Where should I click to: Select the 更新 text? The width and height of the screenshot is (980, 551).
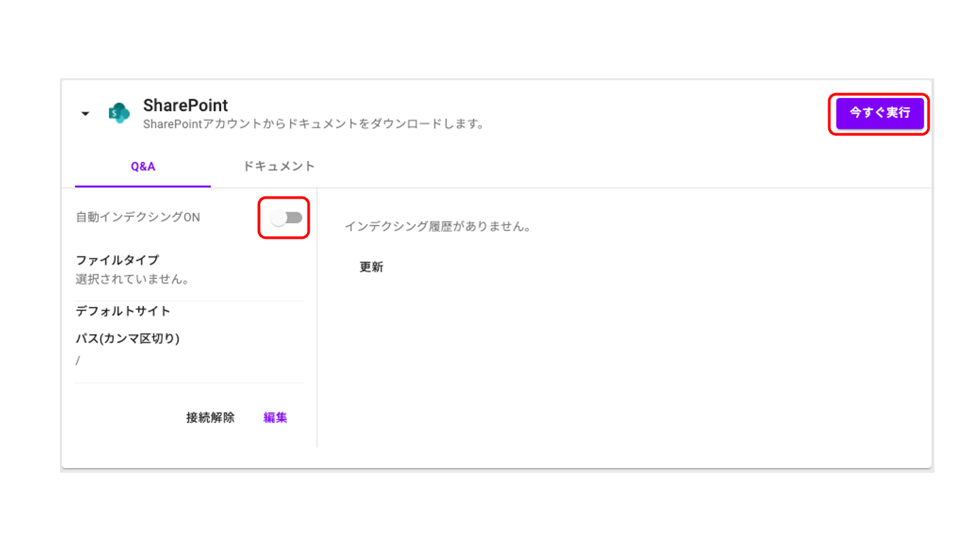(372, 267)
